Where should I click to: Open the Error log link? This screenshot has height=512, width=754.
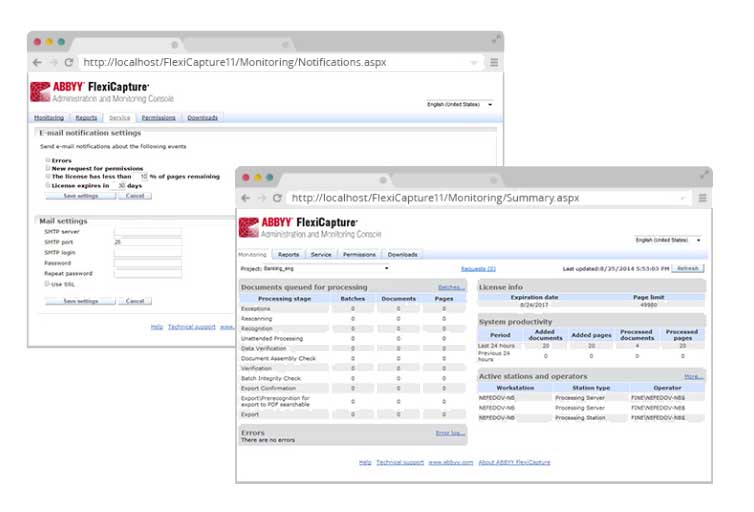click(x=450, y=433)
